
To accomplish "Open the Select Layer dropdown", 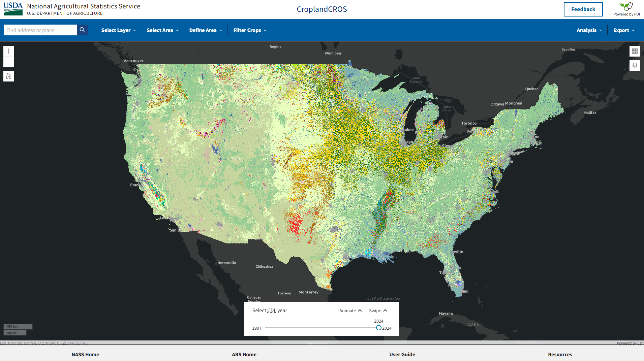I will click(x=118, y=30).
